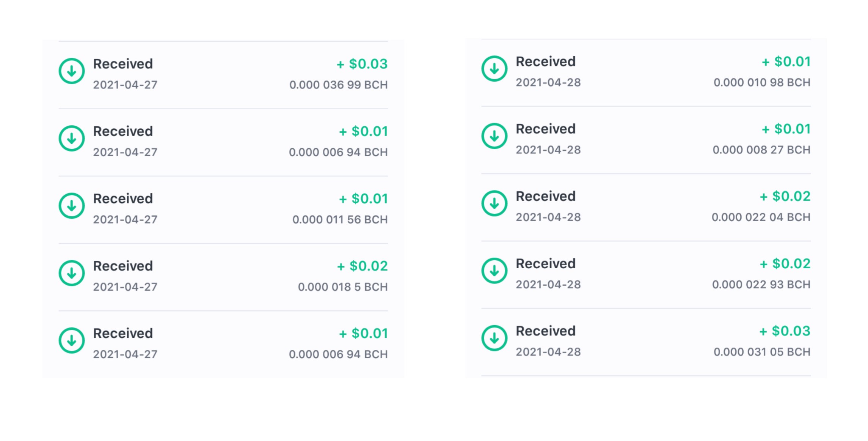Click the 0.000 031 05 BCH amount
Viewport: 868px width, 441px height.
(x=762, y=352)
